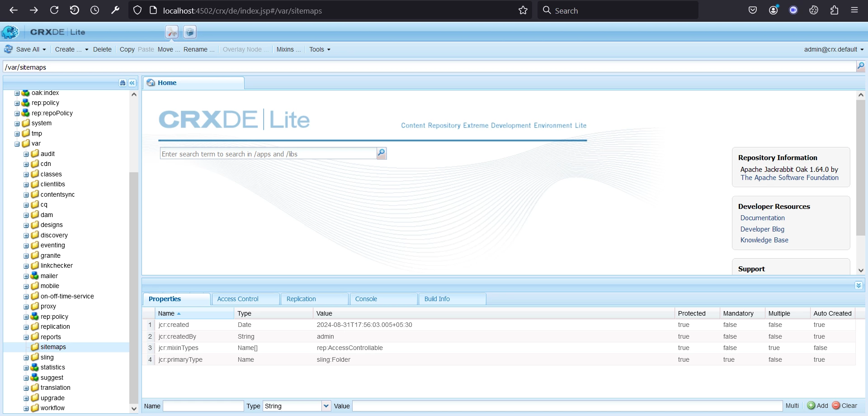Viewport: 868px width, 416px height.
Task: Open the package manager icon tab
Action: click(x=190, y=32)
